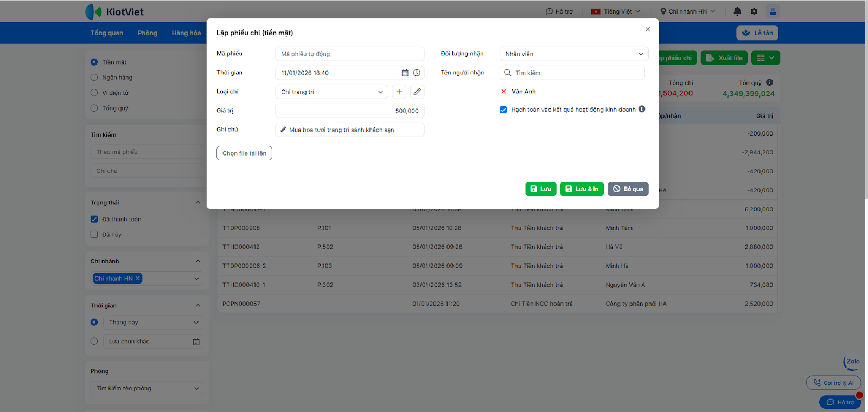Click the pencil icon in Ghi chú
This screenshot has height=412, width=868.
click(x=283, y=130)
